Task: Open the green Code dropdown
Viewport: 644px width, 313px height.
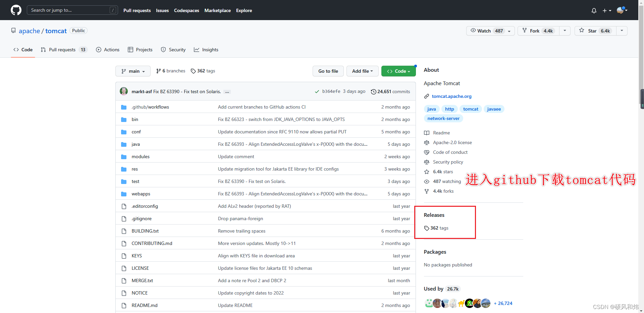Action: [x=398, y=71]
